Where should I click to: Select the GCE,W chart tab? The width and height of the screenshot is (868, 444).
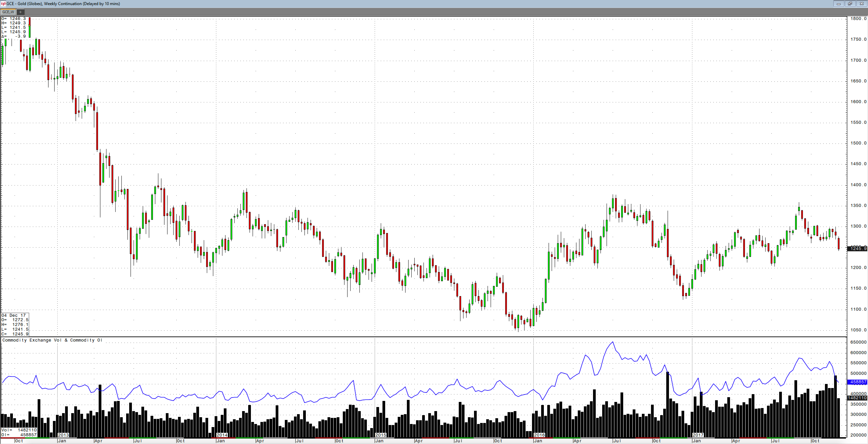pyautogui.click(x=8, y=12)
